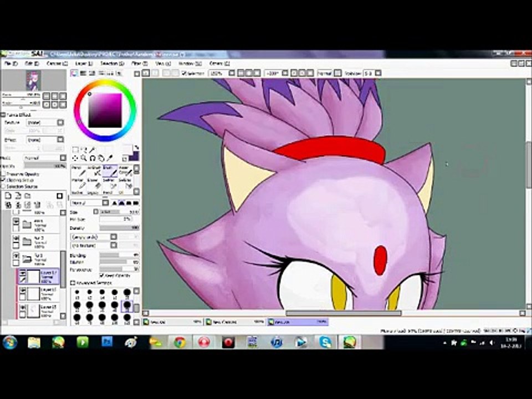Select the Pencil brush tool
Viewport: 532px width, 399px height.
pyautogui.click(x=79, y=171)
